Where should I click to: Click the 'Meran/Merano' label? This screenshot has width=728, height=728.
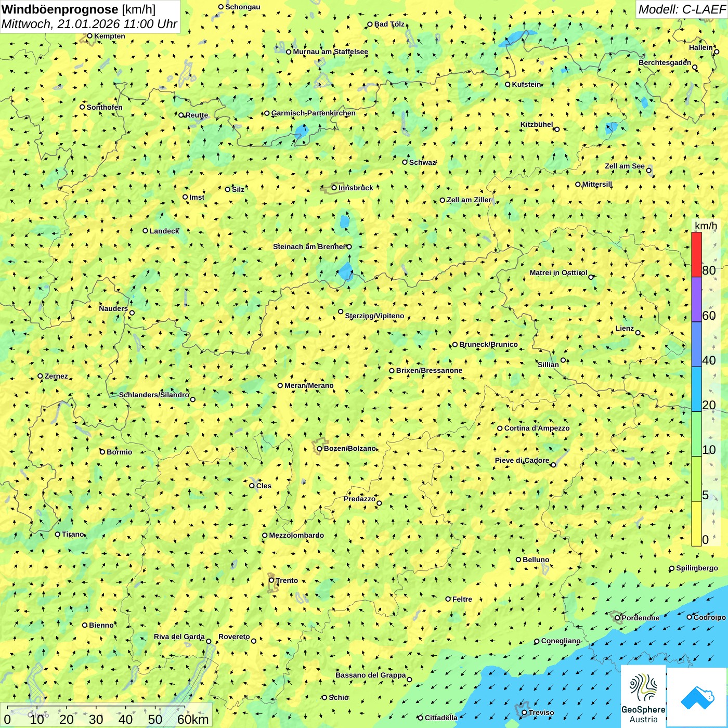[309, 385]
